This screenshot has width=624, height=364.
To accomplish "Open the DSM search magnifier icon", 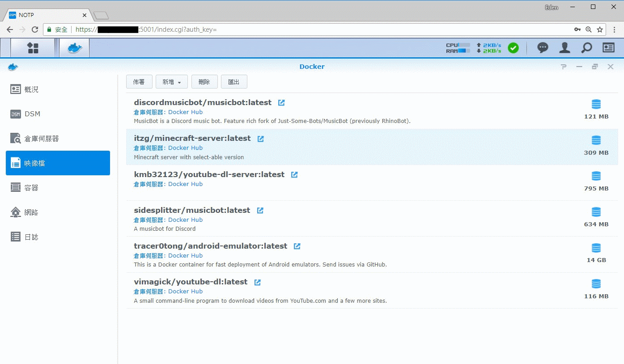I will click(586, 47).
